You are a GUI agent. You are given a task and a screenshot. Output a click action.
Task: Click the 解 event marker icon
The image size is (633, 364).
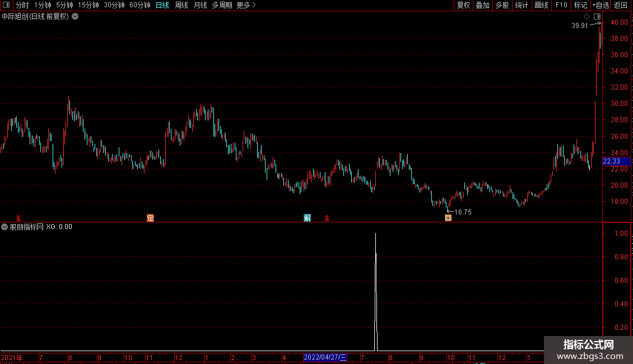point(307,218)
